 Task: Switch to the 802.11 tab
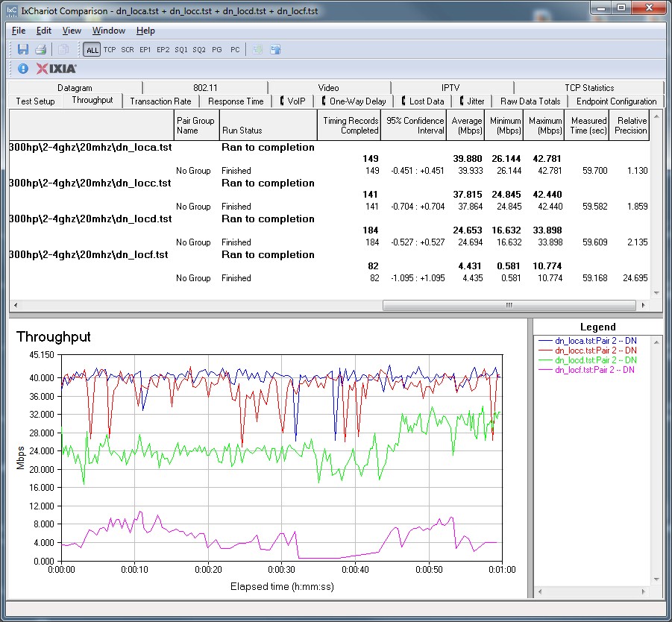pos(205,87)
